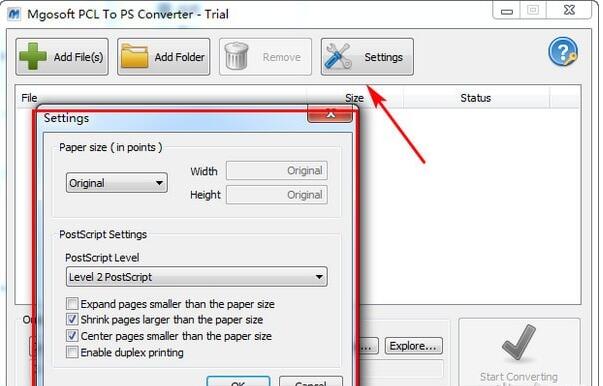
Task: Click the Size column header
Action: 355,98
